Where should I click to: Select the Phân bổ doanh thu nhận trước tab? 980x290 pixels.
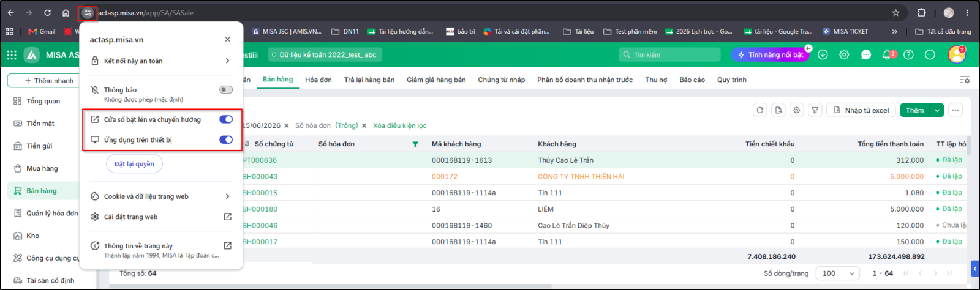pos(585,80)
